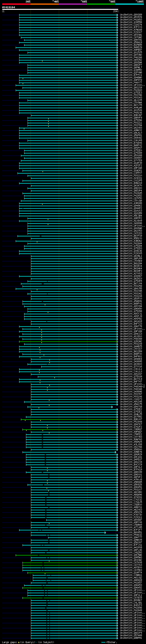Select hit label UniRef100_Q1HPT4
Image resolution: width=146 pixels, height=644 pixels.
point(131,572)
